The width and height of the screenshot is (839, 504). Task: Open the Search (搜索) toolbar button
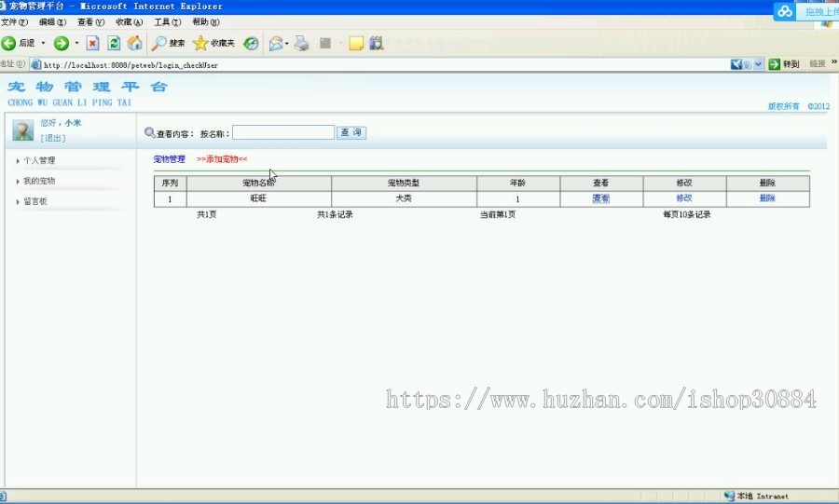point(168,43)
